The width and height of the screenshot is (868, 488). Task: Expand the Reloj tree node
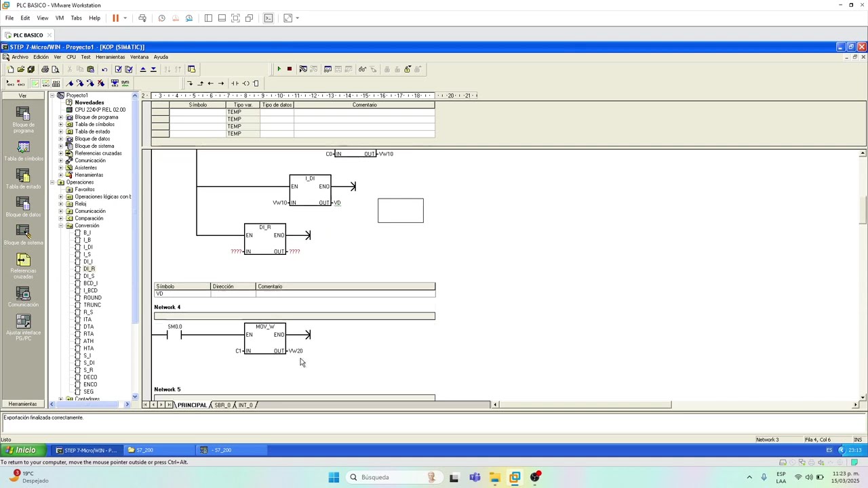pos(60,204)
